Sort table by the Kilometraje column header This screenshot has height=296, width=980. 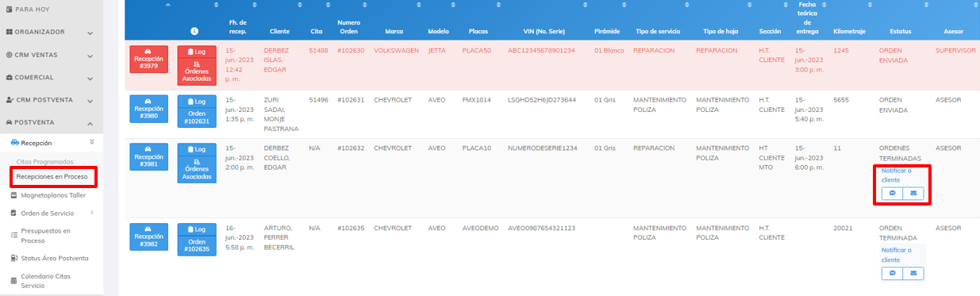[849, 31]
